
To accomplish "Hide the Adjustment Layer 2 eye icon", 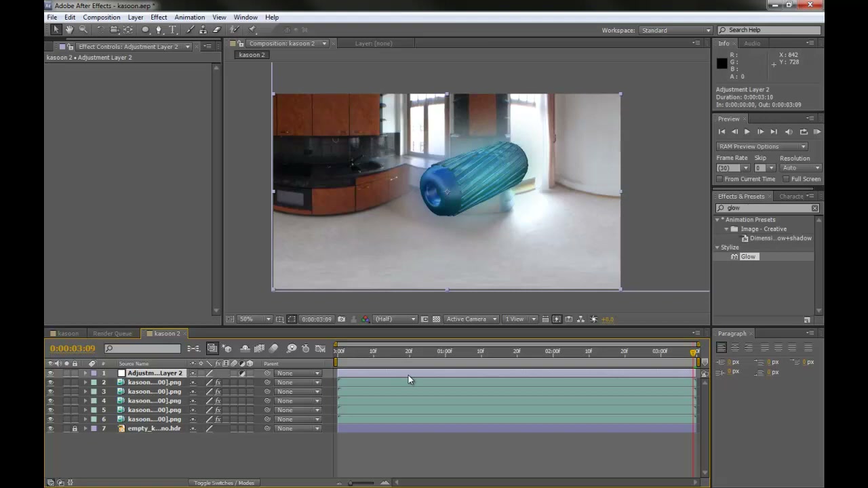I will point(50,373).
